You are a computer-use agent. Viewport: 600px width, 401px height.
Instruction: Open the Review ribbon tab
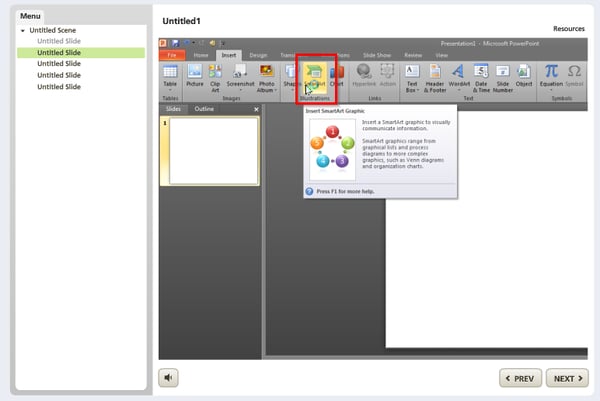pyautogui.click(x=413, y=55)
